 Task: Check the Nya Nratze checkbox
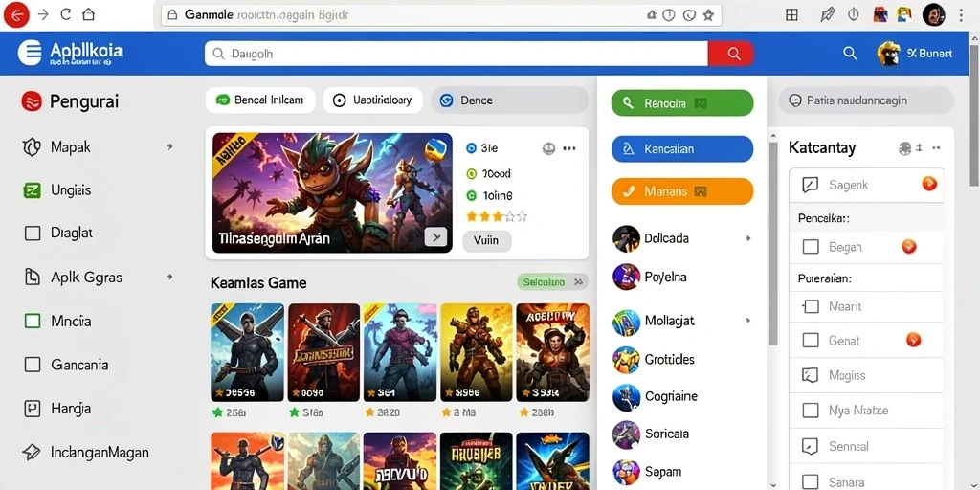pyautogui.click(x=810, y=411)
